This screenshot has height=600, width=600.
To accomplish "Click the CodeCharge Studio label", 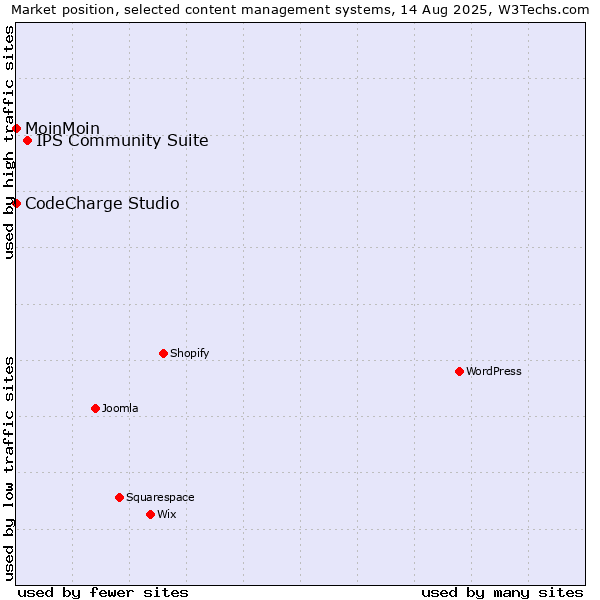I will (x=102, y=203).
